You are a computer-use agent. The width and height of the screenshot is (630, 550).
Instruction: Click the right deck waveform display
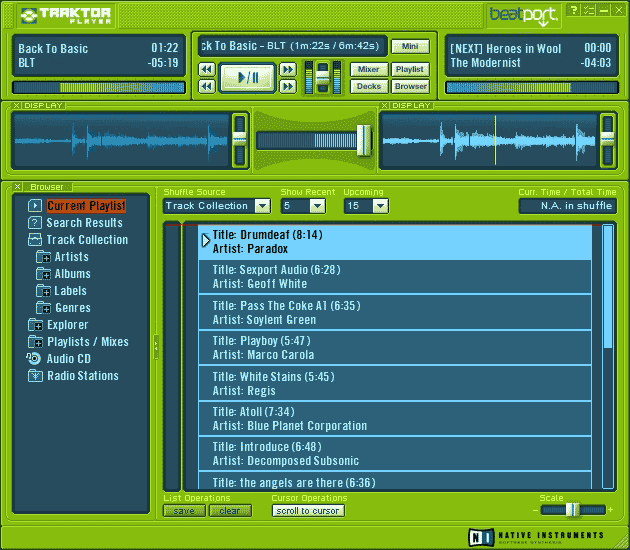(489, 140)
